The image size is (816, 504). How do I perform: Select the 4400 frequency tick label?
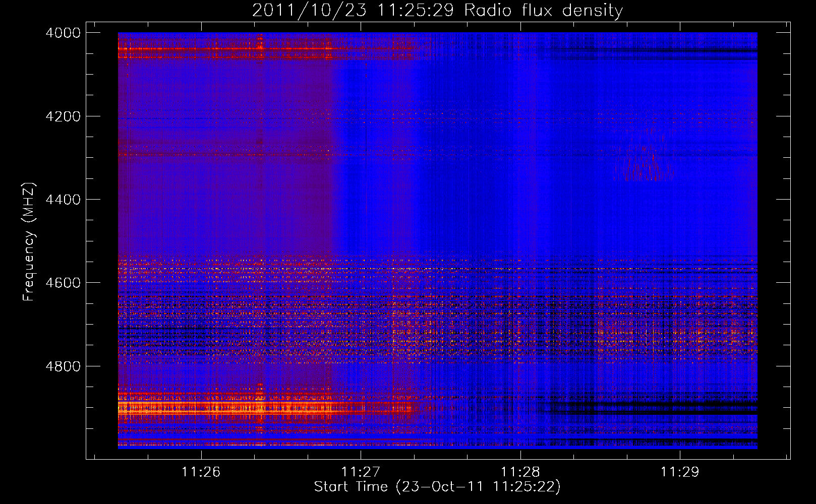pos(63,200)
